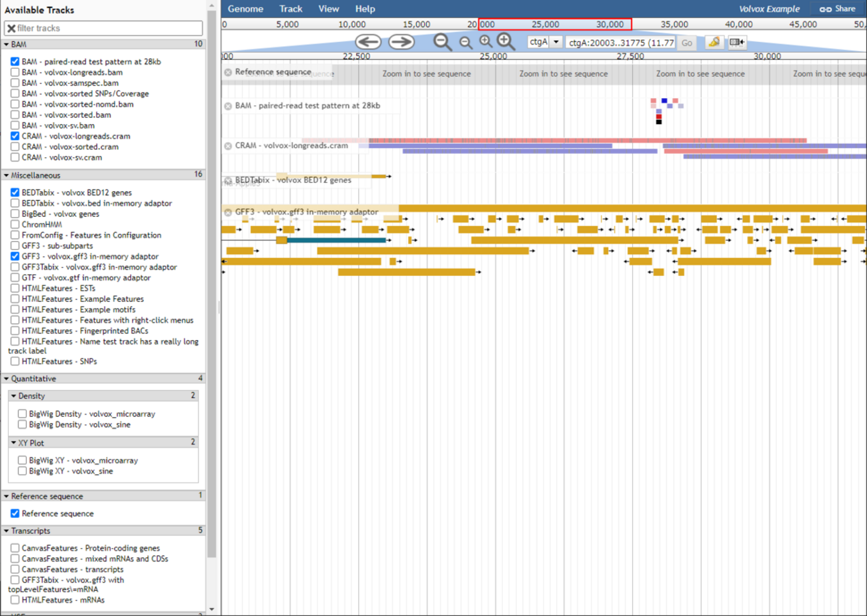Click the Share button
867x616 pixels.
click(x=837, y=9)
